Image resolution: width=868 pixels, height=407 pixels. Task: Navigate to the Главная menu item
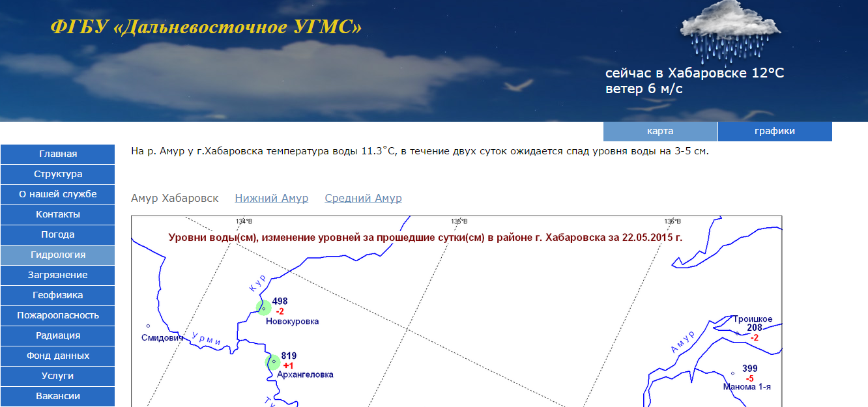pos(57,154)
